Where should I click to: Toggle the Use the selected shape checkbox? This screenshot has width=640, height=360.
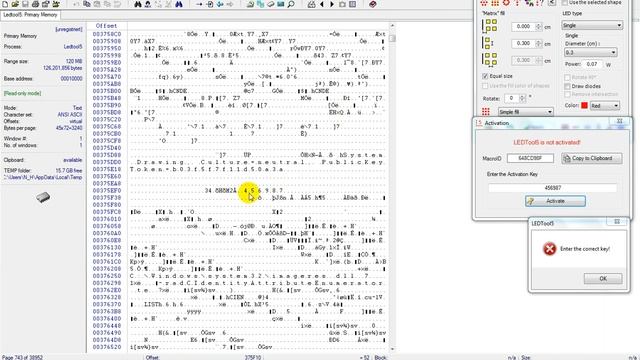(x=564, y=2)
